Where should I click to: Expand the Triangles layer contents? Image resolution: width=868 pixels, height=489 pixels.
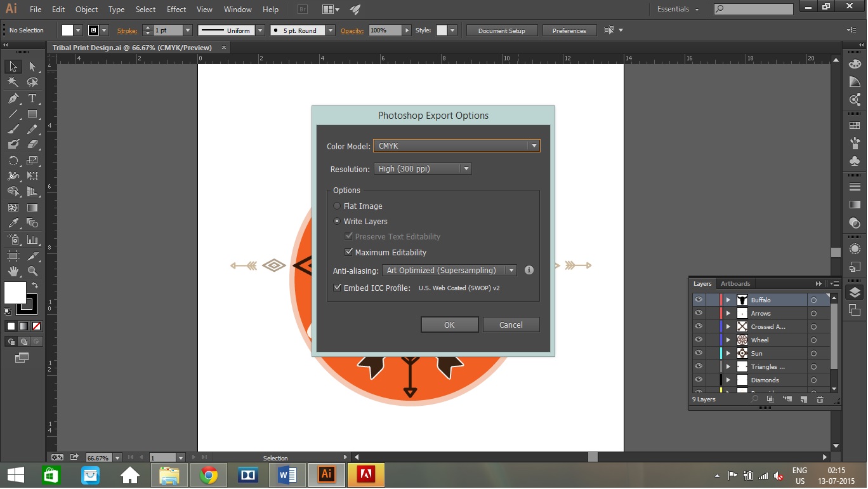[x=728, y=366]
